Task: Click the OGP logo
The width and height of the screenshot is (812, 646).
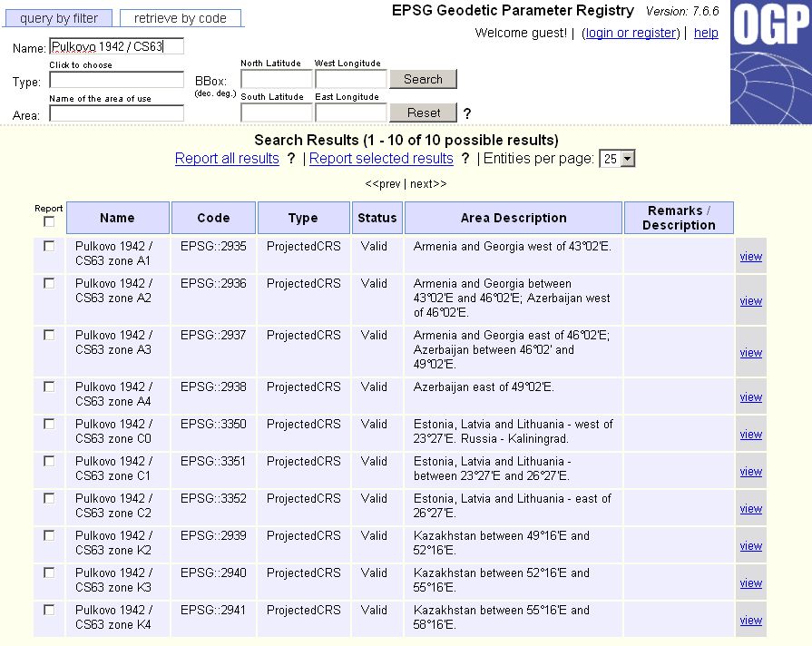Action: (x=770, y=63)
